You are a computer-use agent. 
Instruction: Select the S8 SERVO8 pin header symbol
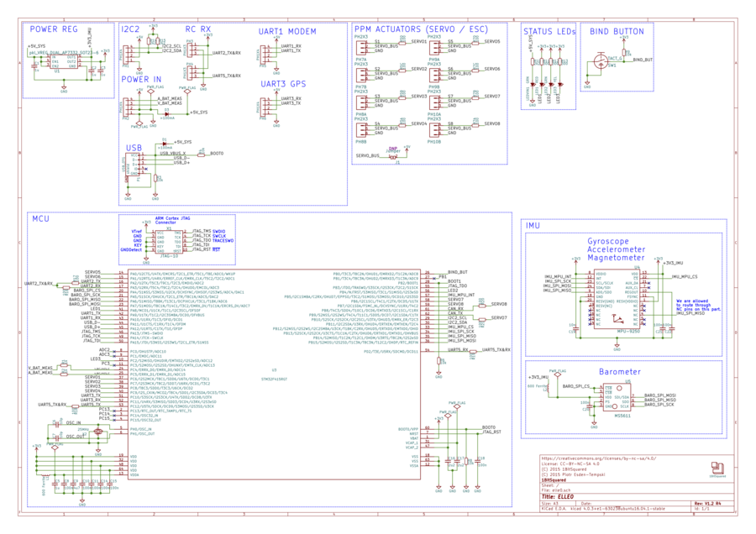coord(434,130)
